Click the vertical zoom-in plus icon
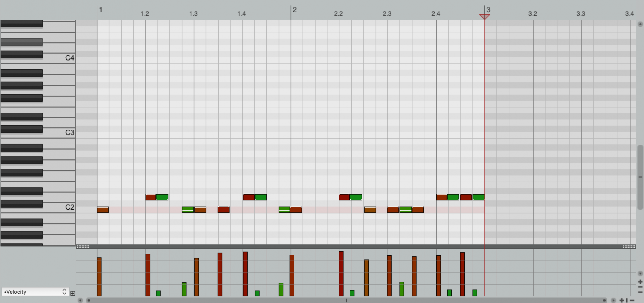644x303 pixels. click(640, 282)
